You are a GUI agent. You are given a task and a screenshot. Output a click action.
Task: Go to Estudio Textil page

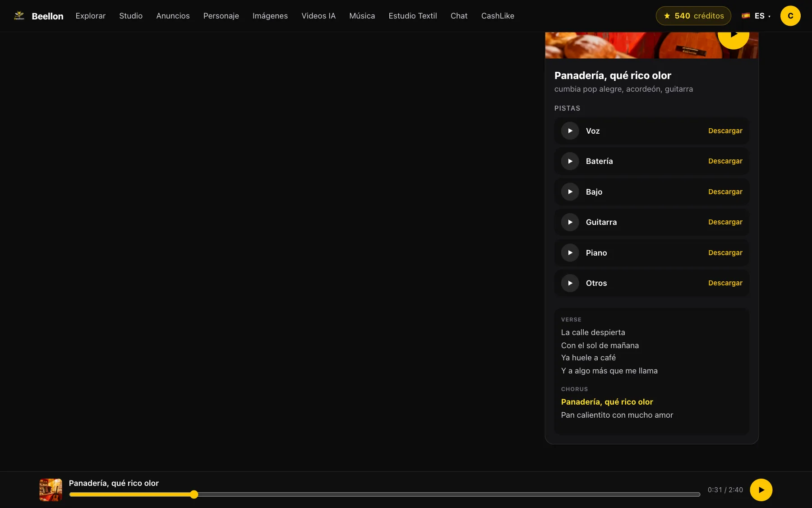tap(413, 16)
